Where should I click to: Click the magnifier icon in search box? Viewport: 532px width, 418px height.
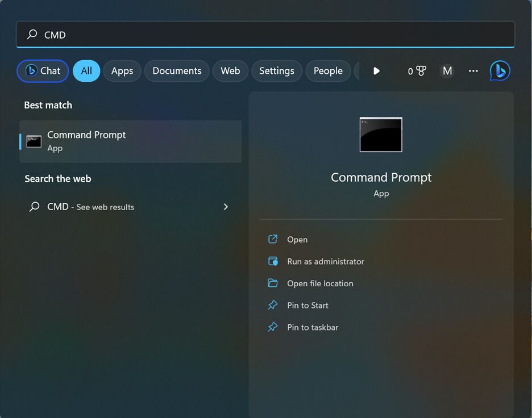pyautogui.click(x=32, y=34)
